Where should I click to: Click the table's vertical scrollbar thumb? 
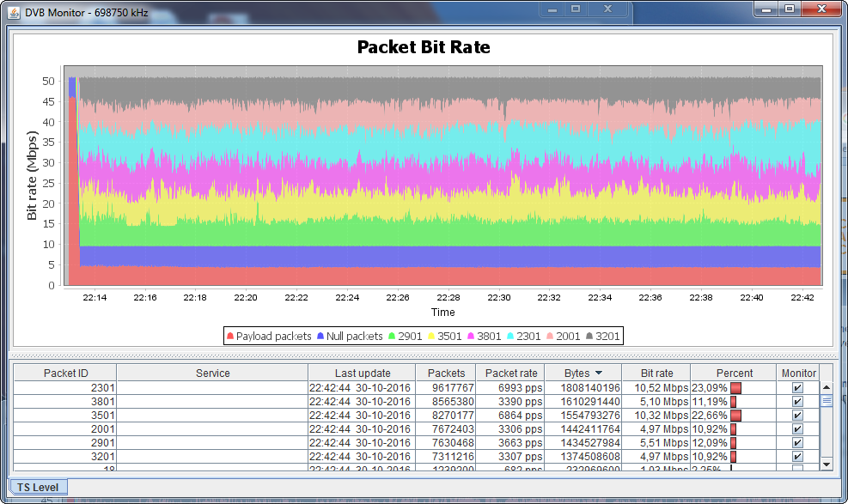coord(827,401)
